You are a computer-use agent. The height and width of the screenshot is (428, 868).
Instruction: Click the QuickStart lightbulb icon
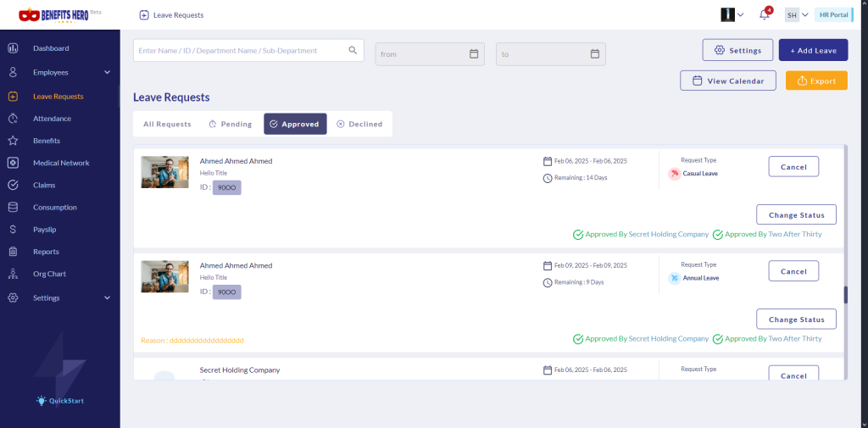point(41,400)
